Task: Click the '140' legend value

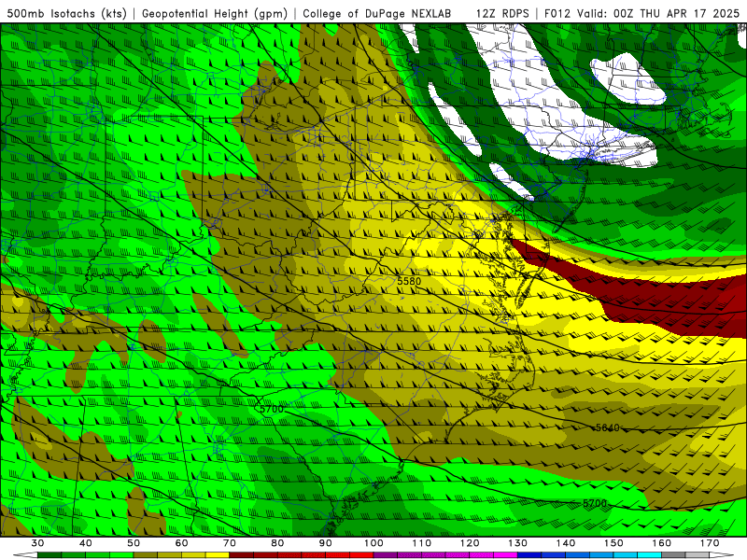Action: coord(566,543)
